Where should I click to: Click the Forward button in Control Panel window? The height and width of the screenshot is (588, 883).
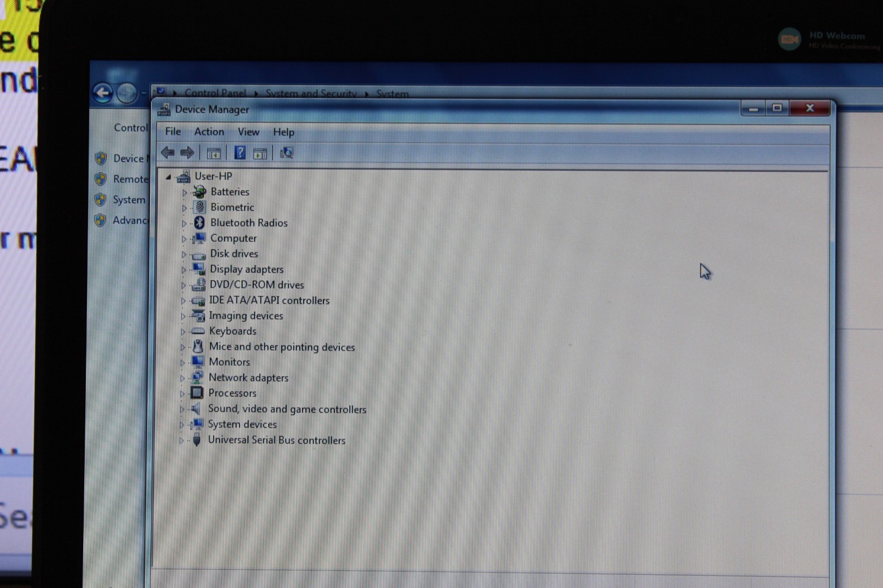click(x=127, y=93)
